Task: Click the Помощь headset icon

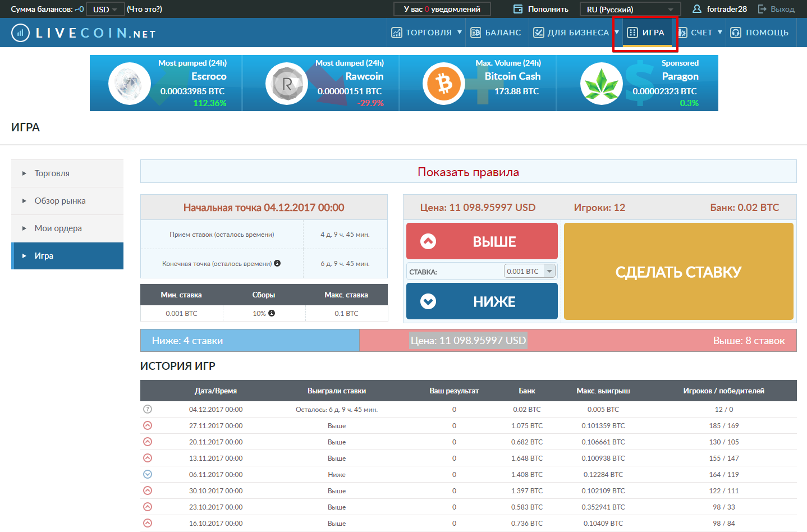Action: (x=736, y=33)
